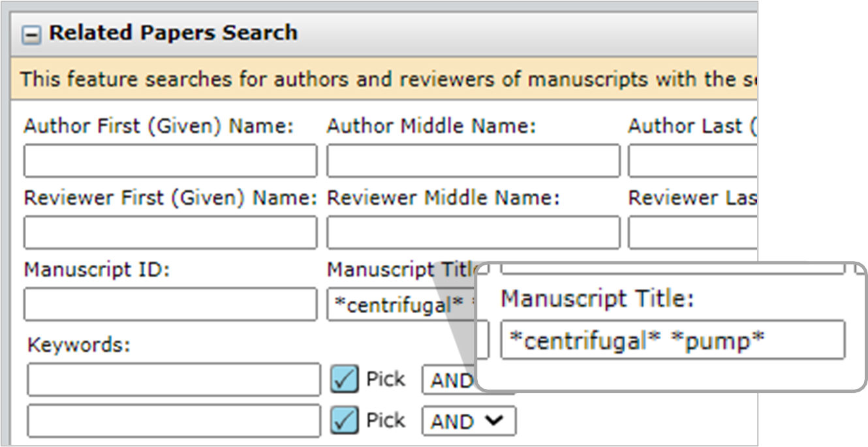Click the first Pick link text
Image resolution: width=868 pixels, height=447 pixels.
[x=385, y=379]
